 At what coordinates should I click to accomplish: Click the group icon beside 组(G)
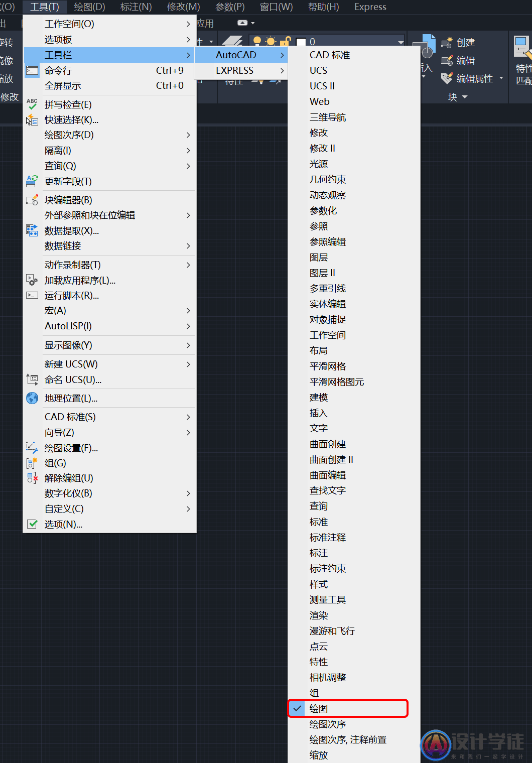tap(32, 463)
